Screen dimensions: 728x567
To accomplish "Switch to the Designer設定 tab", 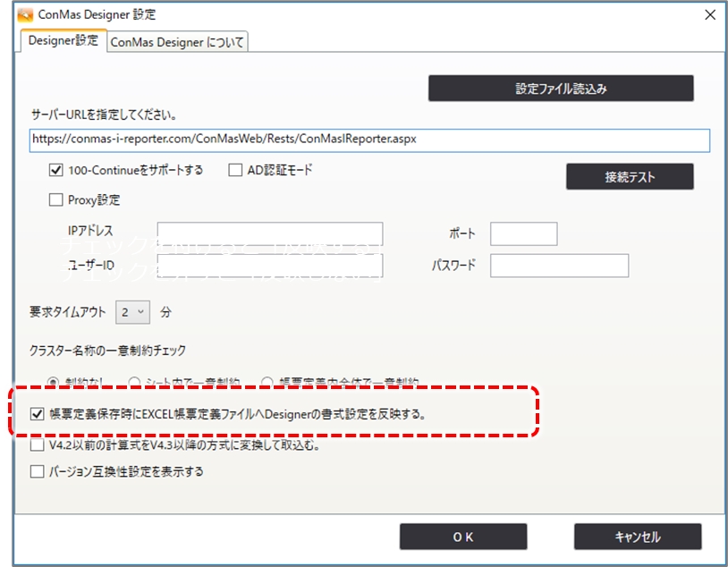I will click(63, 41).
